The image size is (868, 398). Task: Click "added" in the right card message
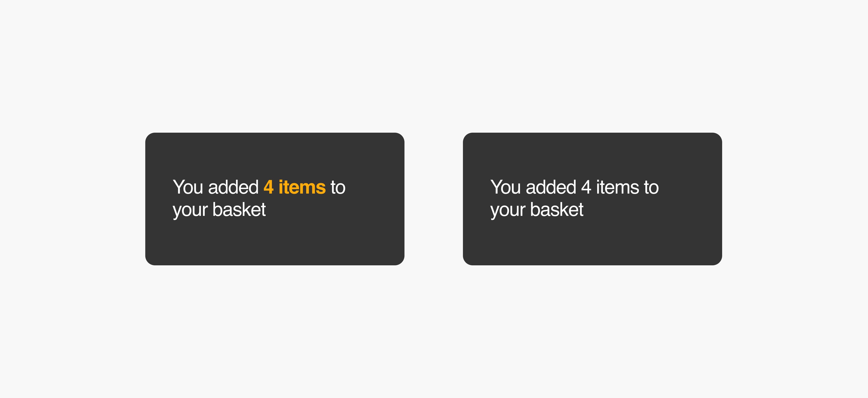pyautogui.click(x=551, y=187)
